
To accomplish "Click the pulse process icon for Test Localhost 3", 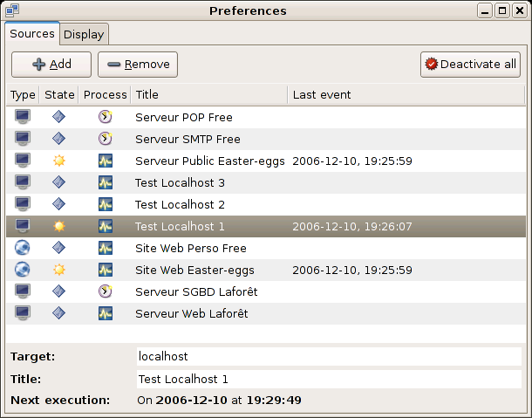I will [106, 182].
